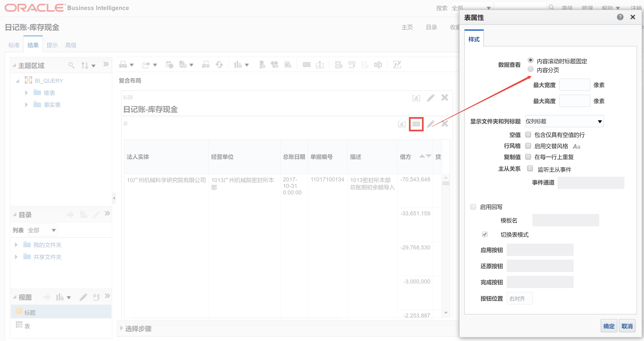Viewport: 644px width, 341px height.
Task: Click format container icon in table view
Action: 402,124
